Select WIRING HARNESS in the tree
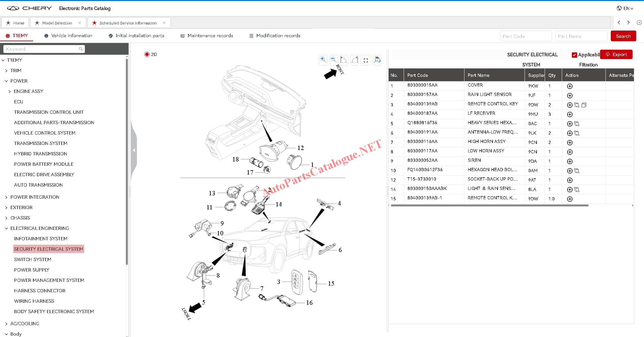 [x=34, y=301]
